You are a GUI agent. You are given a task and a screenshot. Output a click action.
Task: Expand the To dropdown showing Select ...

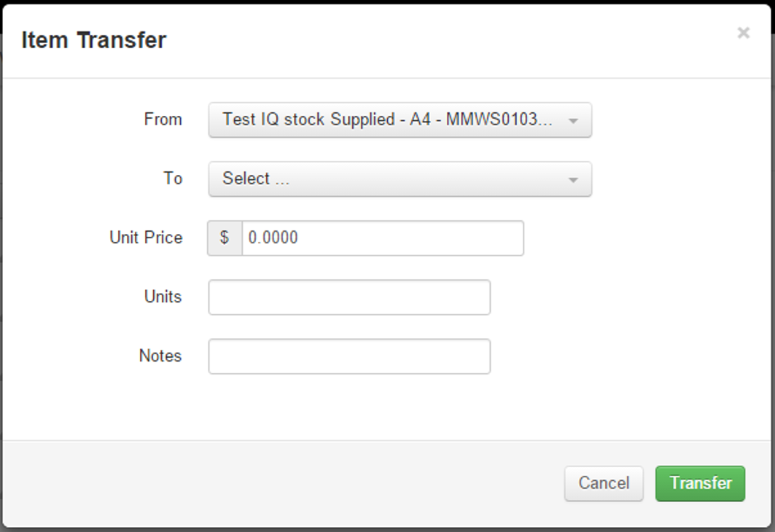(x=400, y=179)
